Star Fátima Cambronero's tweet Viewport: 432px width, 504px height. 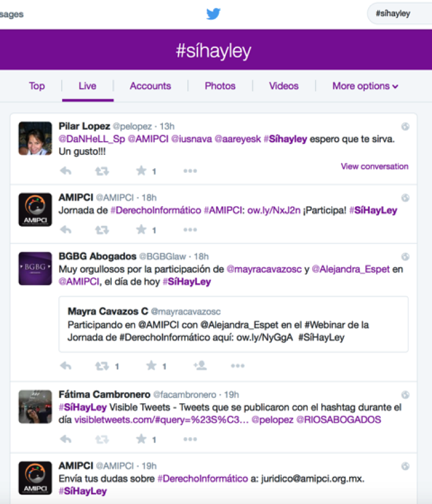[x=141, y=439]
